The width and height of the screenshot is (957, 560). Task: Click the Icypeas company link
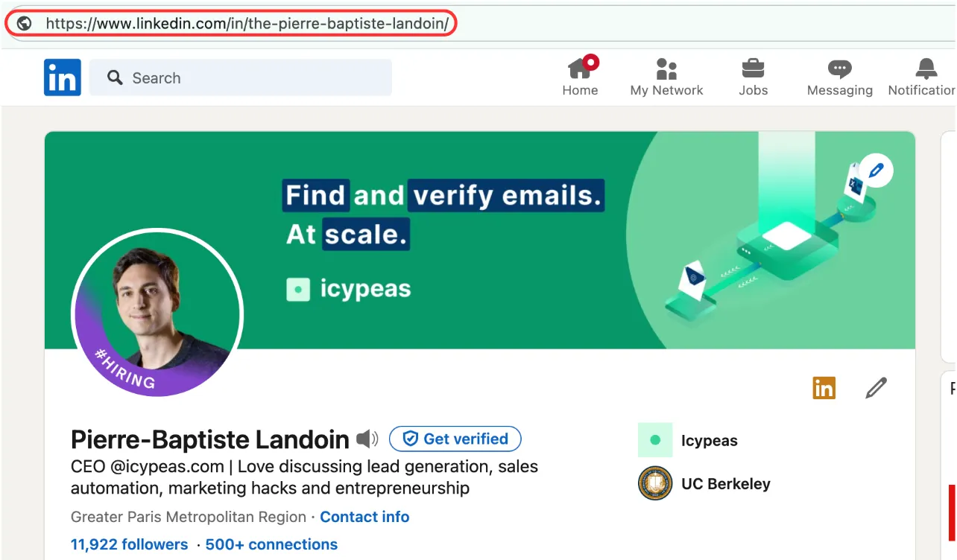point(710,440)
